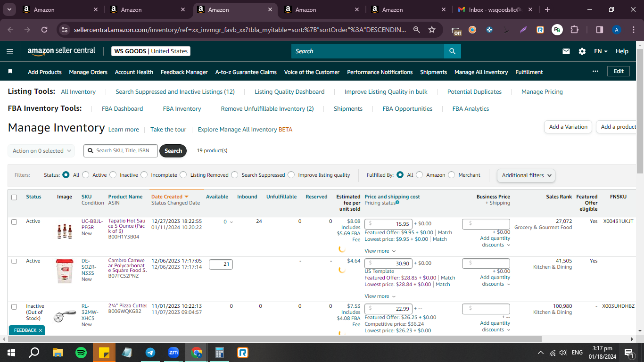Click the bookmark flag icon beside Add Products
The height and width of the screenshot is (362, 644).
pos(10,72)
